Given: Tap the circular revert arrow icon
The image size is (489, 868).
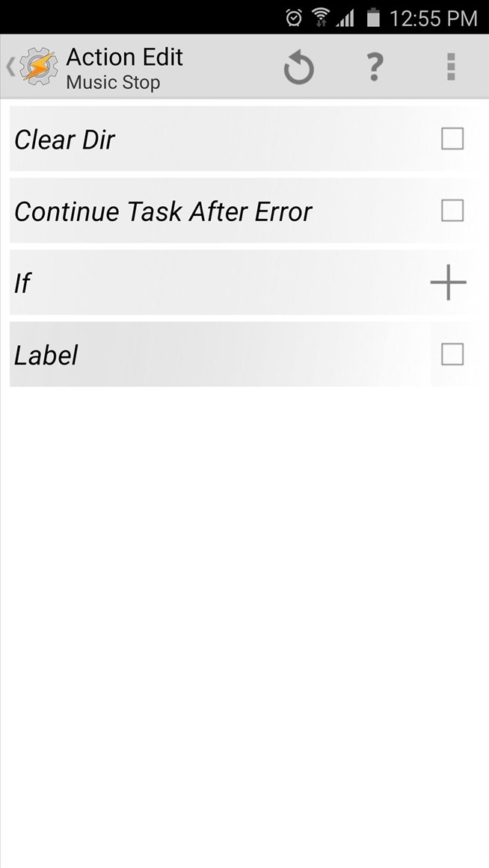Looking at the screenshot, I should (x=298, y=69).
